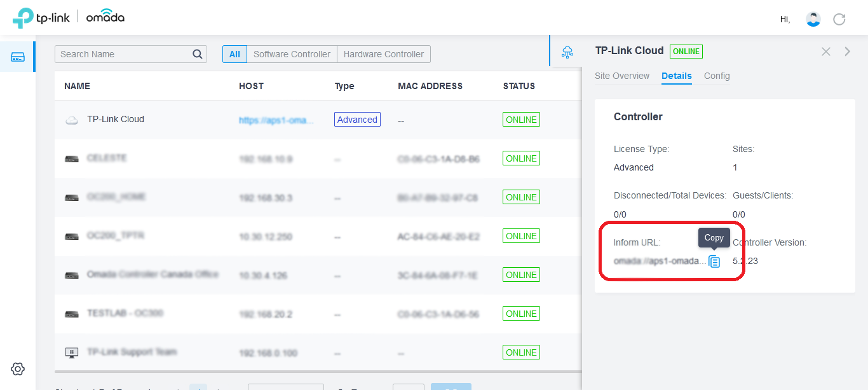Click the cloud controller icon in the panel header
This screenshot has height=390, width=868.
click(x=567, y=52)
